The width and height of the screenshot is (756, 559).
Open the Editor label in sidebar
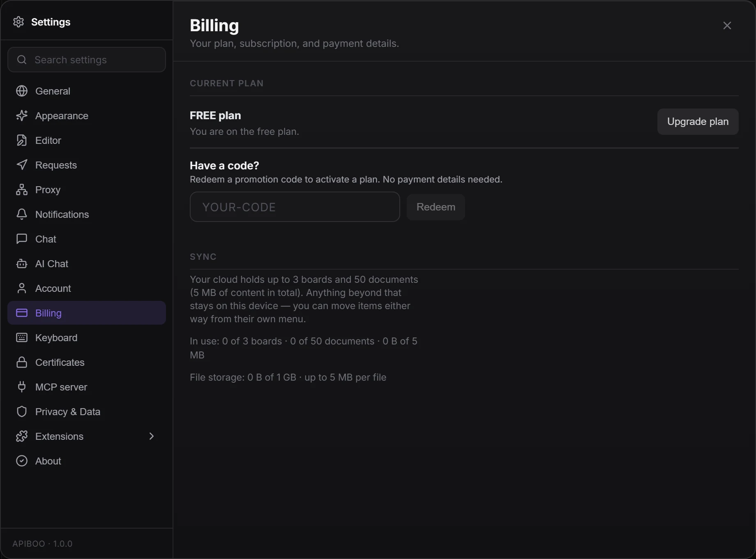point(48,141)
